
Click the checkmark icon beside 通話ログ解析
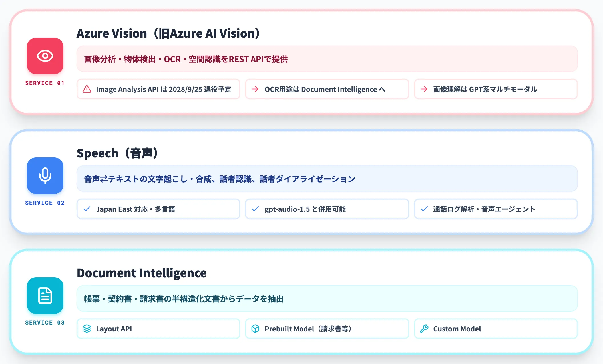(424, 209)
